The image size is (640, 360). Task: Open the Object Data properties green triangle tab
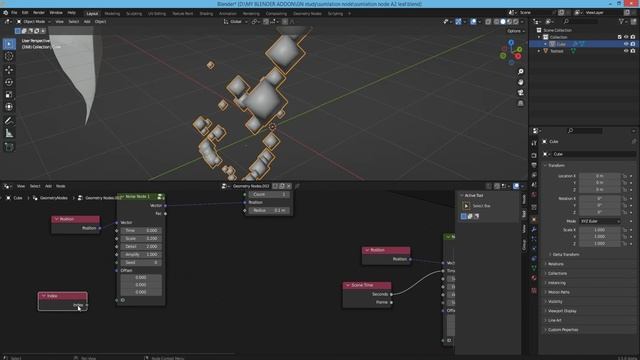click(534, 268)
